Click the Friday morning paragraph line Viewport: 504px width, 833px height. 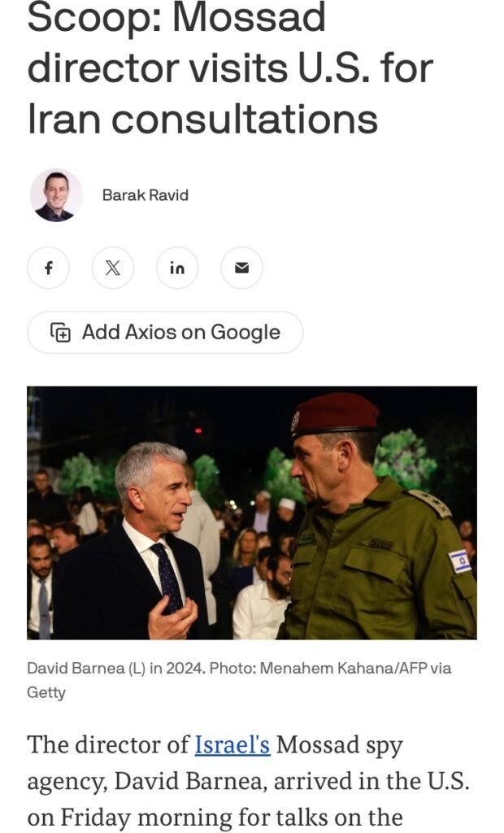point(215,818)
